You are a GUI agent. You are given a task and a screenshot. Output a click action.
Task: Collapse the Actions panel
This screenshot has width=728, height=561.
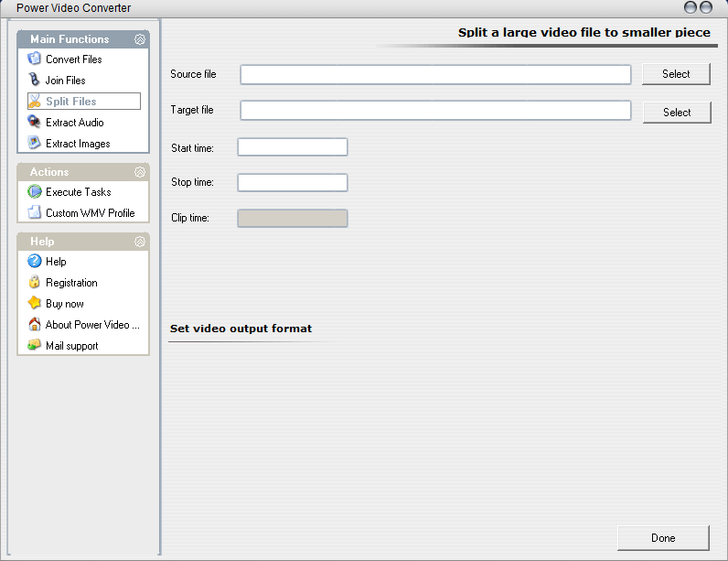(140, 172)
